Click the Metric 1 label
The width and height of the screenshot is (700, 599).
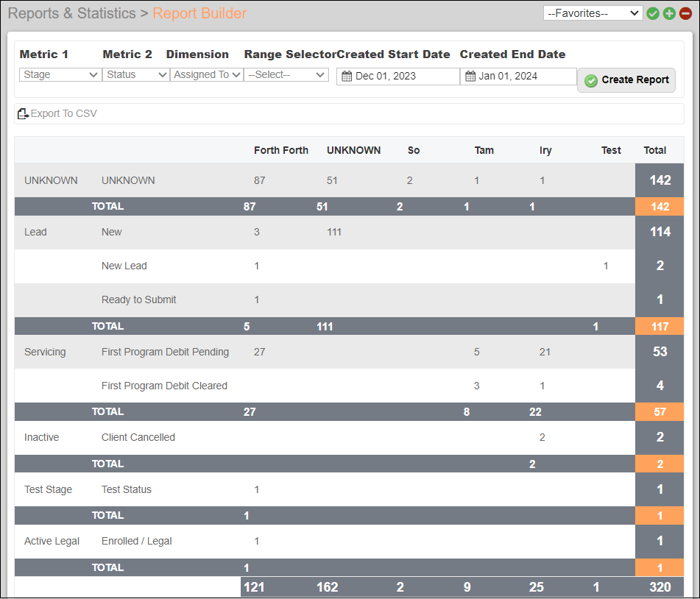[43, 54]
